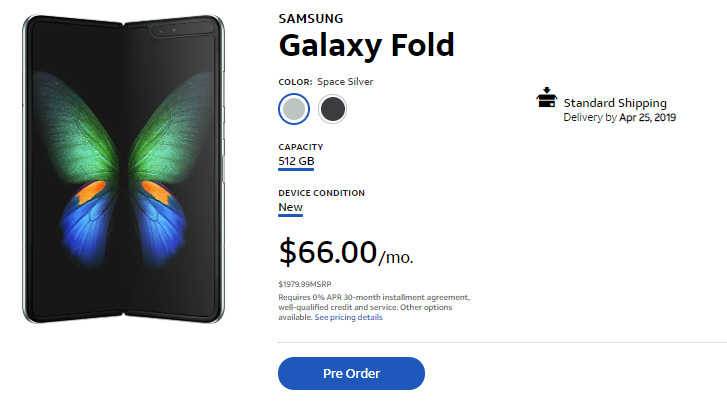The image size is (727, 402).
Task: Select the 512 GB capacity option
Action: click(x=296, y=162)
